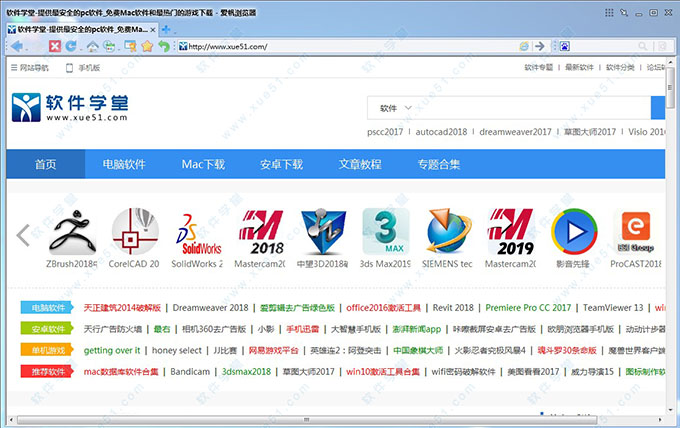This screenshot has width=680, height=428.
Task: Click the blue site search button
Action: tap(658, 108)
